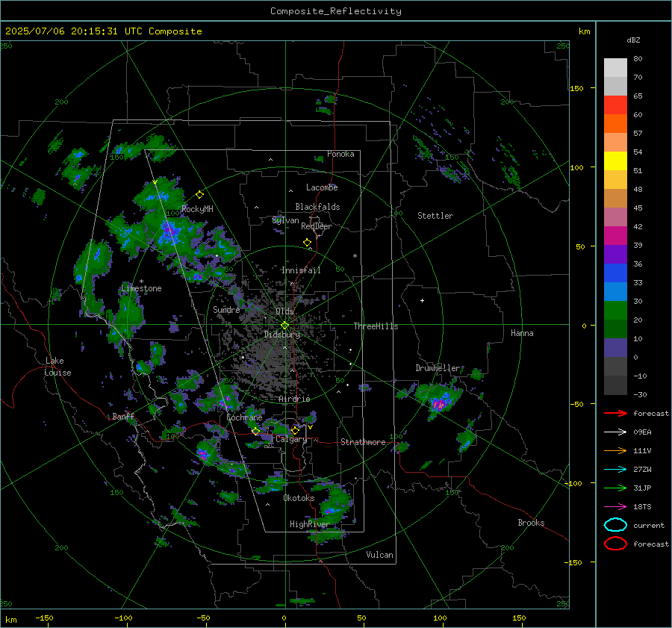Pick the magenta 39-42 dBZ color swatch
This screenshot has height=628, width=672.
pyautogui.click(x=615, y=236)
